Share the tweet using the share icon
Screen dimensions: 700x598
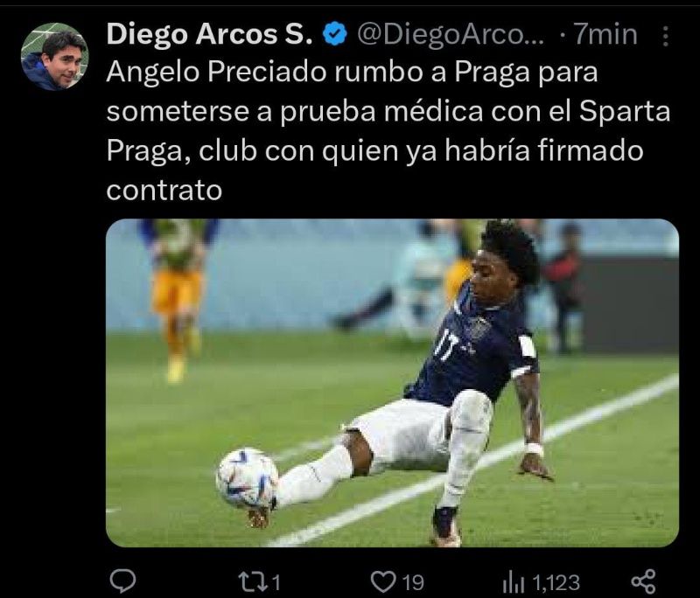644,581
